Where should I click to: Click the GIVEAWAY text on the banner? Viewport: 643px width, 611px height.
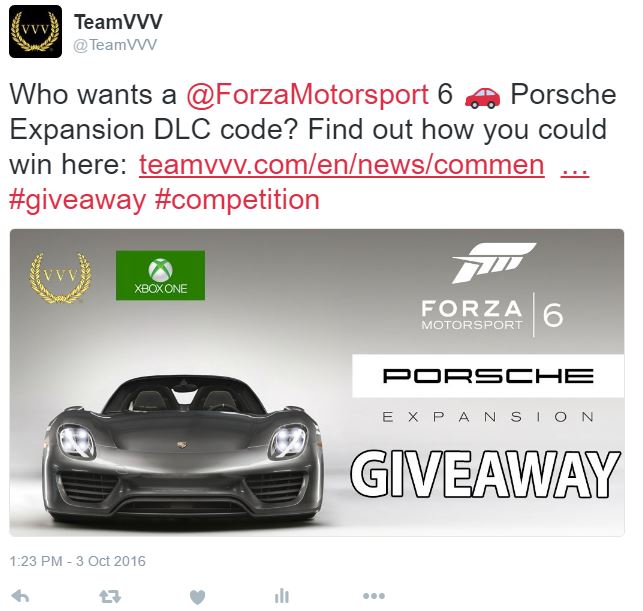[x=486, y=474]
